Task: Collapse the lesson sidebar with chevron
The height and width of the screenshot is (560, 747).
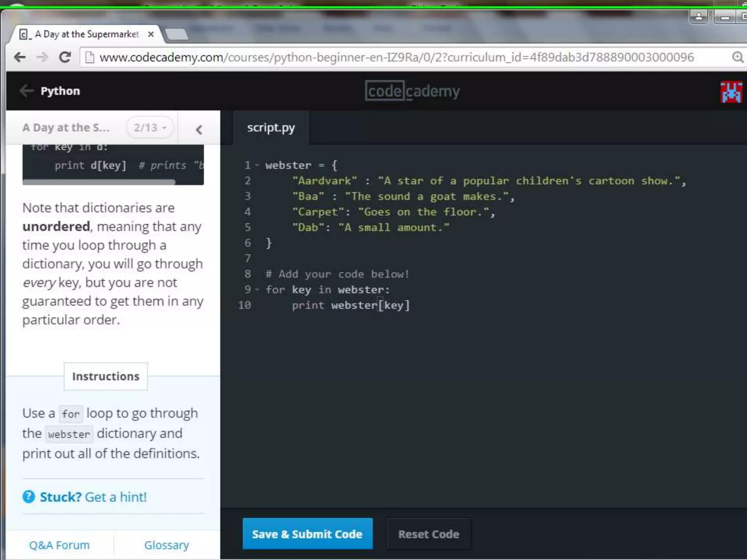Action: pyautogui.click(x=199, y=130)
